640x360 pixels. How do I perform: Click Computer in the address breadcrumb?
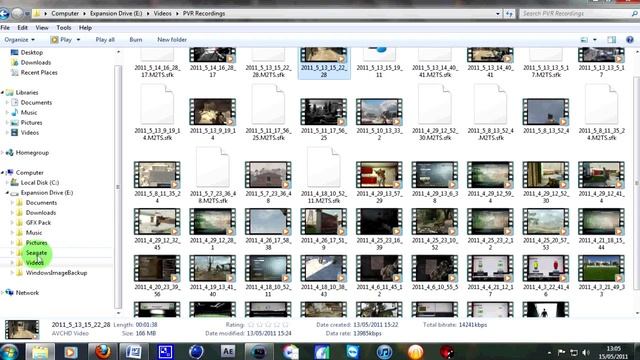[65, 13]
